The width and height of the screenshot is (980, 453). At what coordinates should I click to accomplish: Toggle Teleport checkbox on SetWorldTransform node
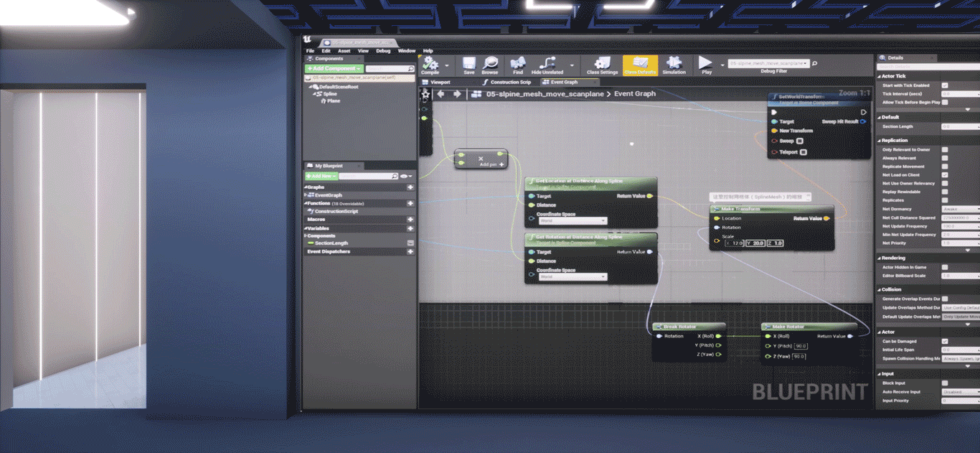click(x=804, y=151)
